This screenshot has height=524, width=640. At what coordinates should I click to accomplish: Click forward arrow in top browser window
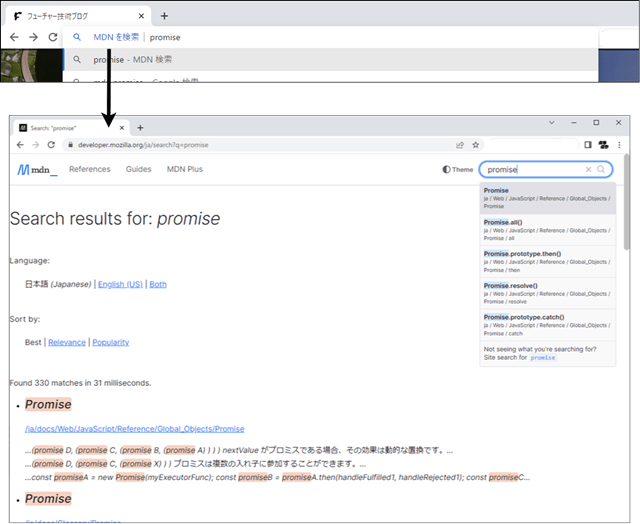coord(33,37)
